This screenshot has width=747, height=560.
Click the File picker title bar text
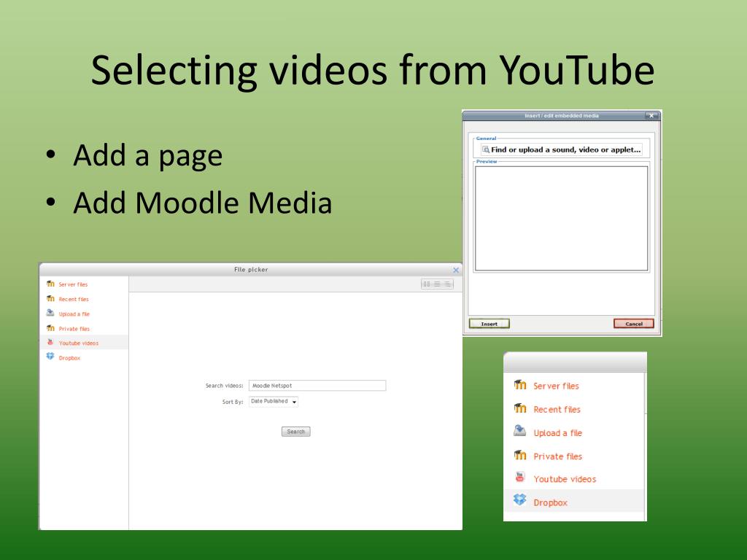click(x=251, y=270)
